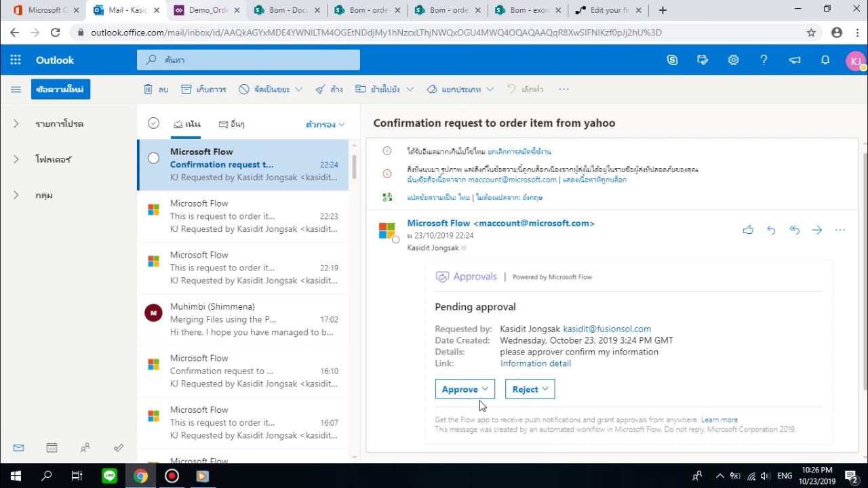Switch to Mail module icon

coord(18,447)
